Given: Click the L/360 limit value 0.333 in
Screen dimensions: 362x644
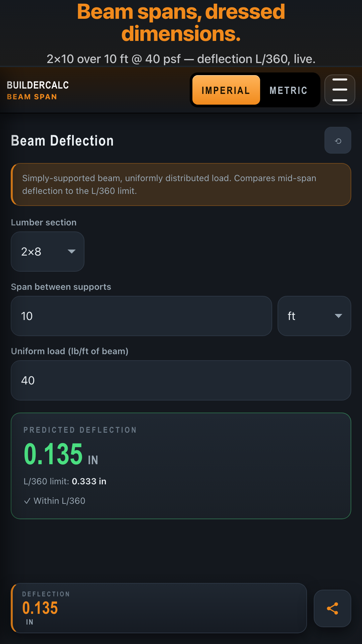Looking at the screenshot, I should 89,481.
